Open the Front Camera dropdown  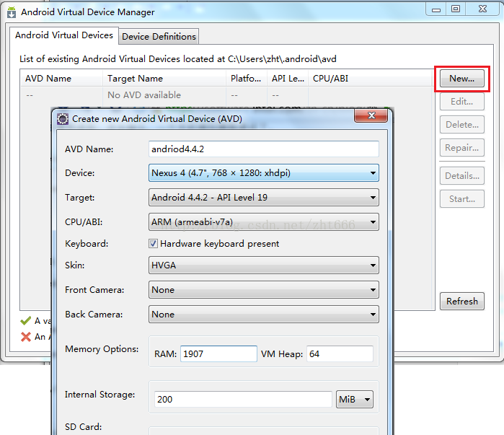tap(264, 290)
